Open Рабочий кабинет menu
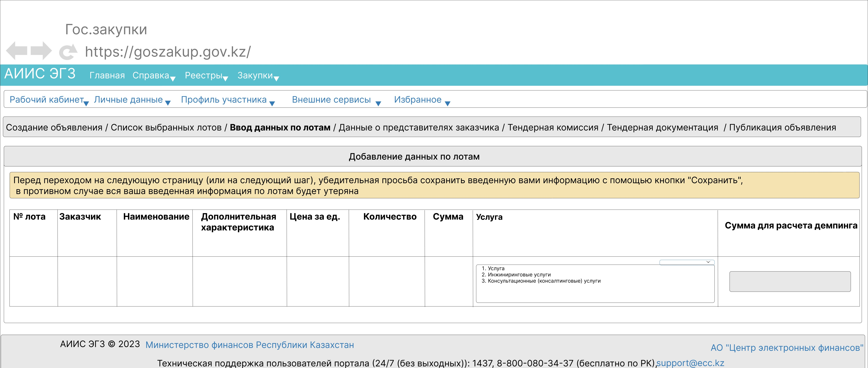The width and height of the screenshot is (868, 368). 47,100
